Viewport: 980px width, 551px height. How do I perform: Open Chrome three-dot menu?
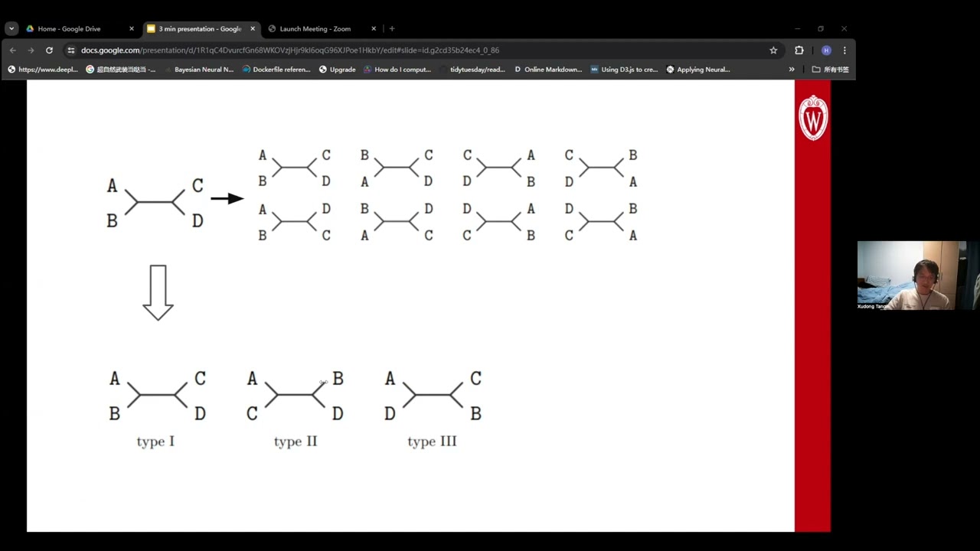(844, 50)
